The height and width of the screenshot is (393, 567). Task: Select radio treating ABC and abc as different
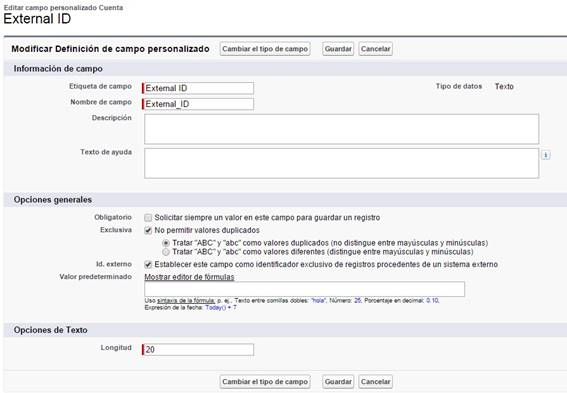click(x=166, y=252)
